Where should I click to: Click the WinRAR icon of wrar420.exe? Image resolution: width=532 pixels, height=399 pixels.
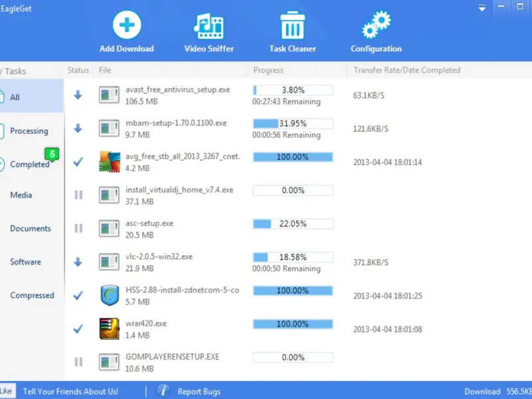(x=109, y=329)
